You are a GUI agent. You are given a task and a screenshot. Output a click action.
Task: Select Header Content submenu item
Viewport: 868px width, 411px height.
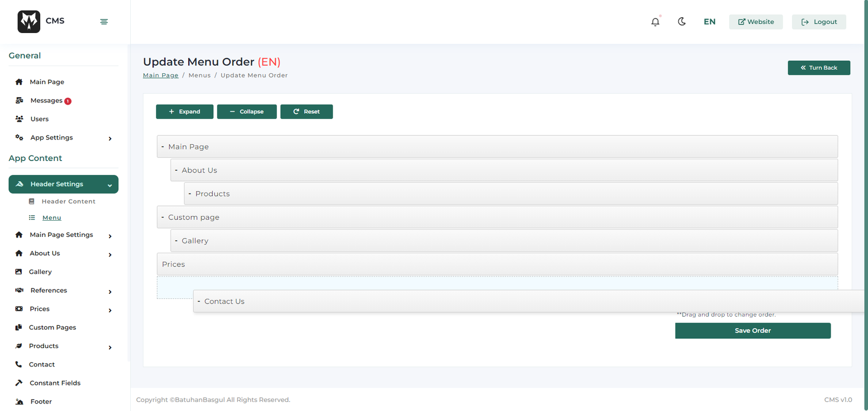[x=68, y=201]
